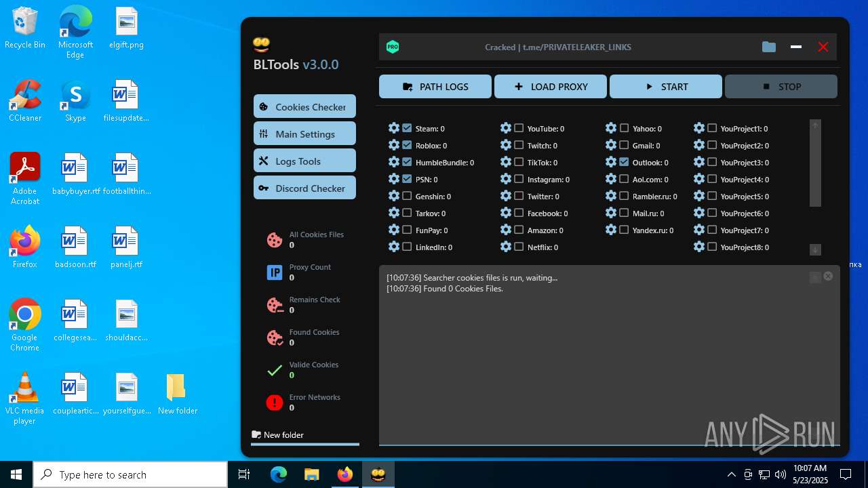Enable the Yahoo checkbox

[624, 128]
